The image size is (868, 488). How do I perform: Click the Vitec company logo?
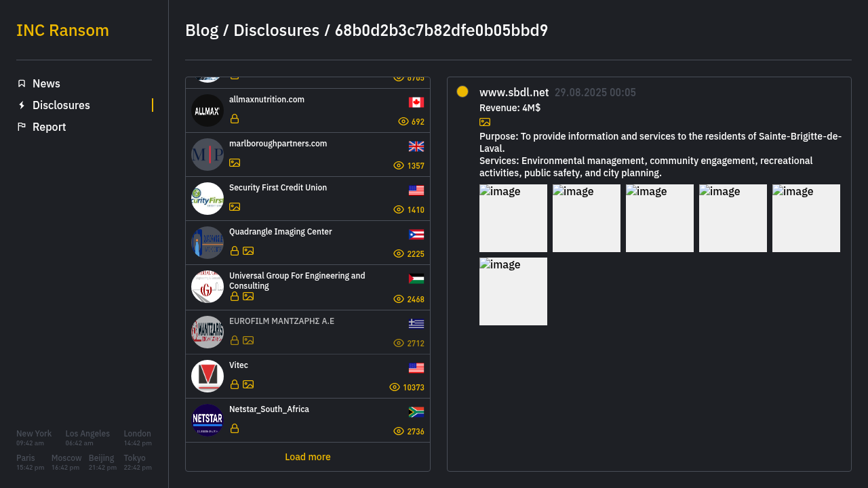208,376
